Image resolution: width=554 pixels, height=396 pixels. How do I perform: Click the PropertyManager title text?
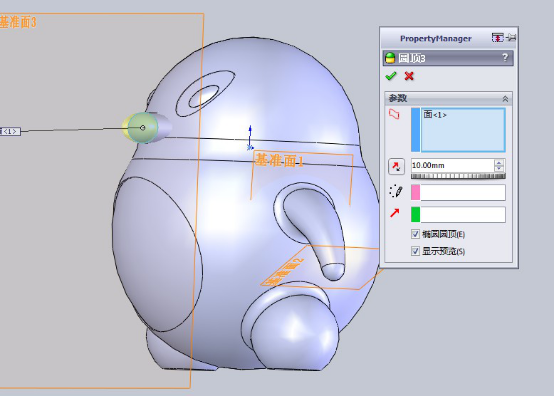point(436,39)
